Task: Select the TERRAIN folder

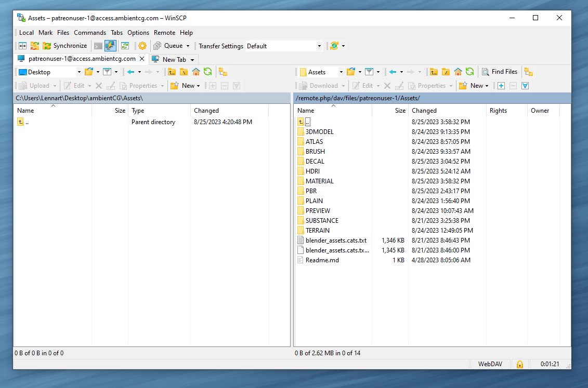Action: click(x=317, y=230)
